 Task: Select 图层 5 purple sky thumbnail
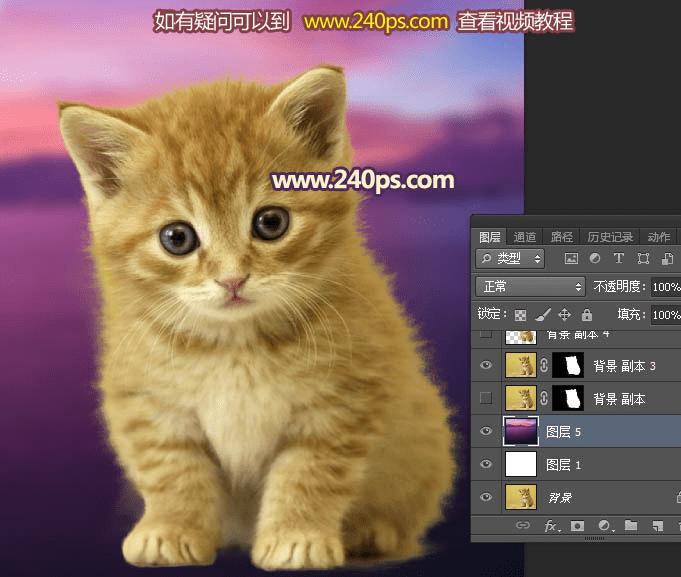[x=521, y=431]
